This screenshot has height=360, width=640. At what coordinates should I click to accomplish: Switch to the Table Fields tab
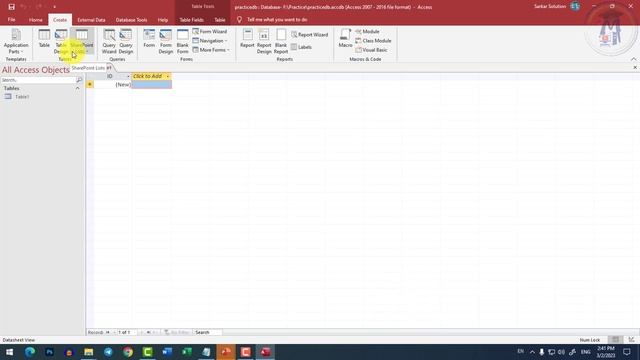[191, 20]
